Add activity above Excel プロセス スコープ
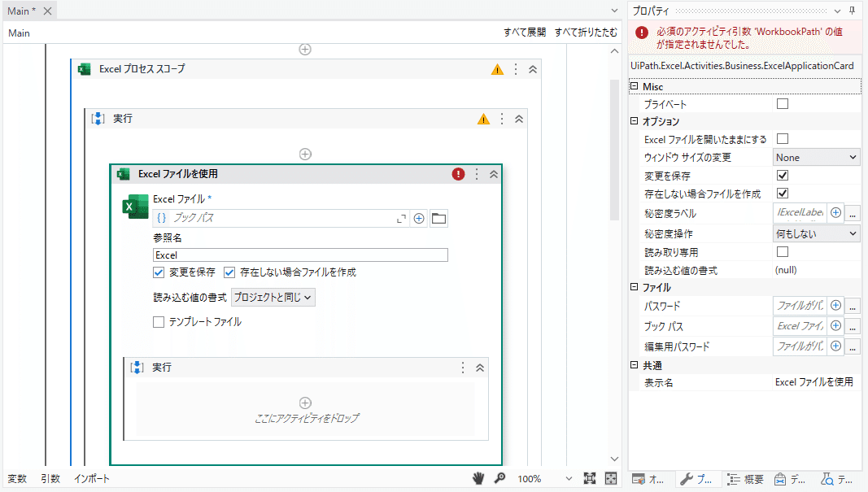Image resolution: width=868 pixels, height=492 pixels. pyautogui.click(x=305, y=50)
